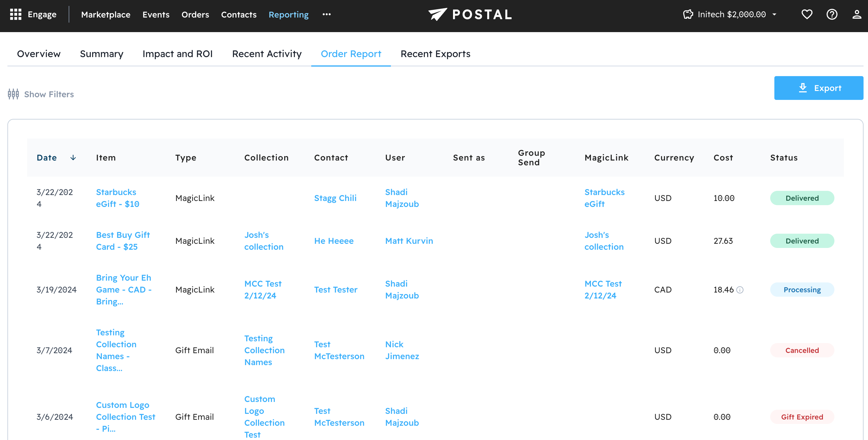Open the user profile icon
Screen dimensions: 868x440
(x=856, y=15)
